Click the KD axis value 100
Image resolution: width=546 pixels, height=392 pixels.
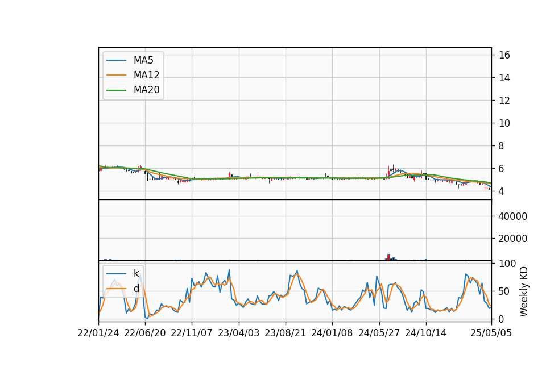(507, 264)
